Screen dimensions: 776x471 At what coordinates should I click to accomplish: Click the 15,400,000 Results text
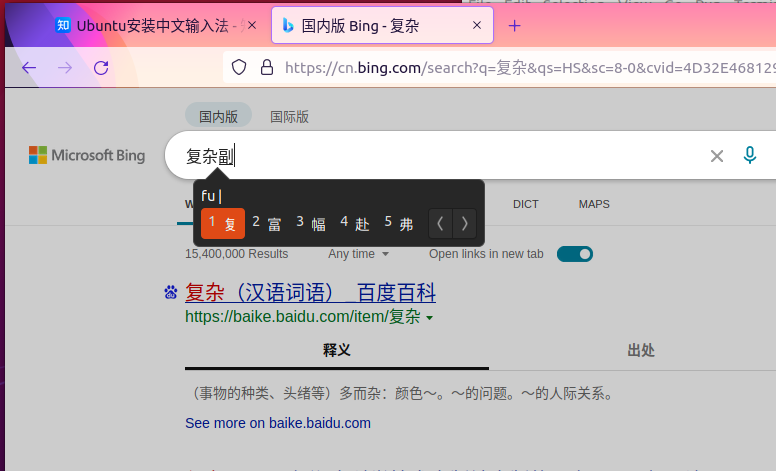(237, 254)
